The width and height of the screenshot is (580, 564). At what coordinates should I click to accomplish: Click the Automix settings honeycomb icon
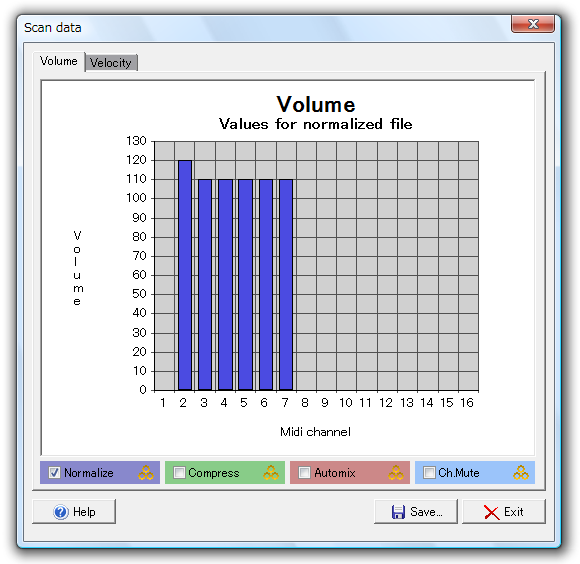396,473
